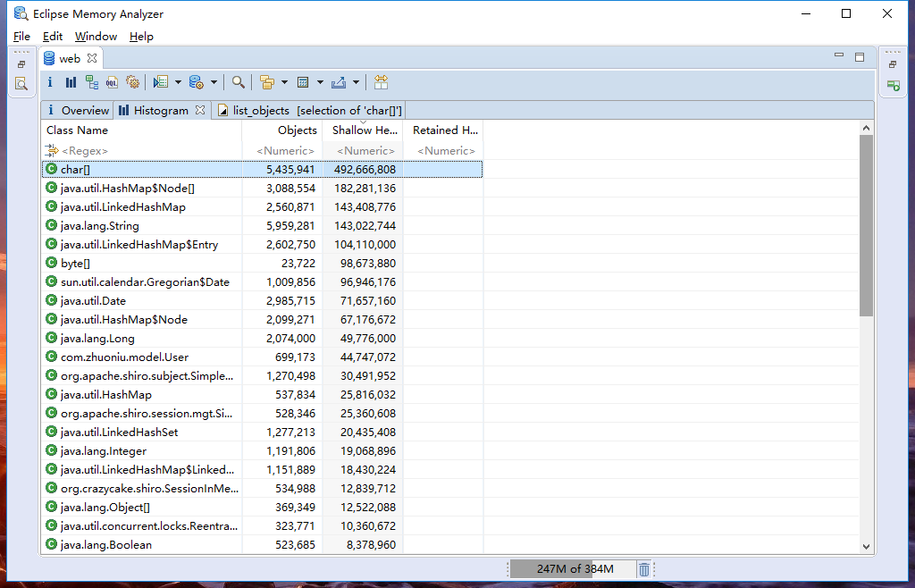915x588 pixels.
Task: Click the calculate retained size icon
Action: 303,82
